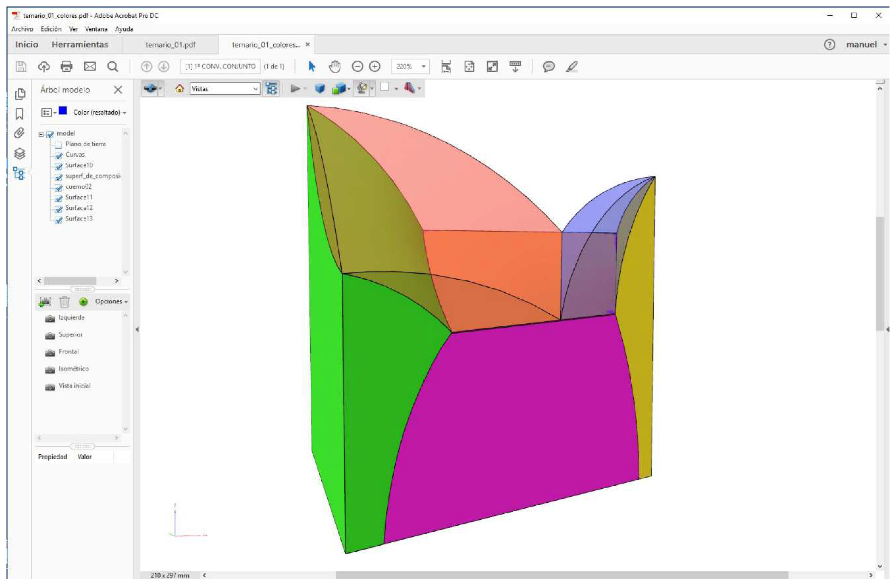Switch to the ternario_01.pdf tab
Screen dimensions: 896x588
click(x=170, y=45)
